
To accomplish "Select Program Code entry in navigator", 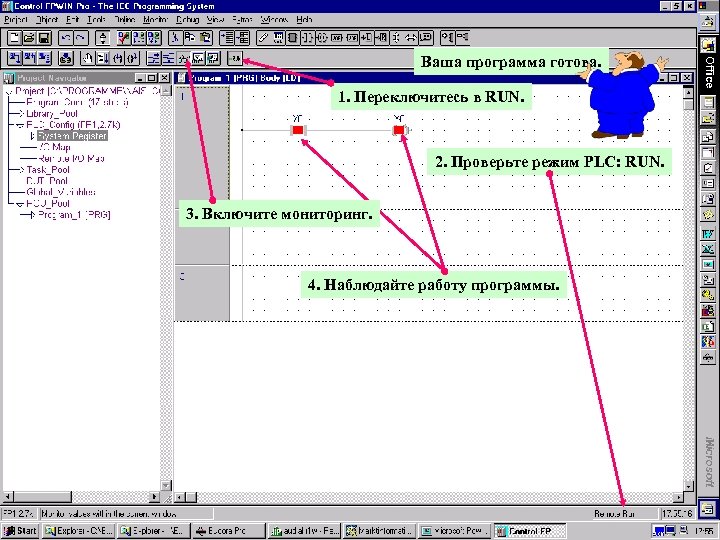I will [77, 102].
